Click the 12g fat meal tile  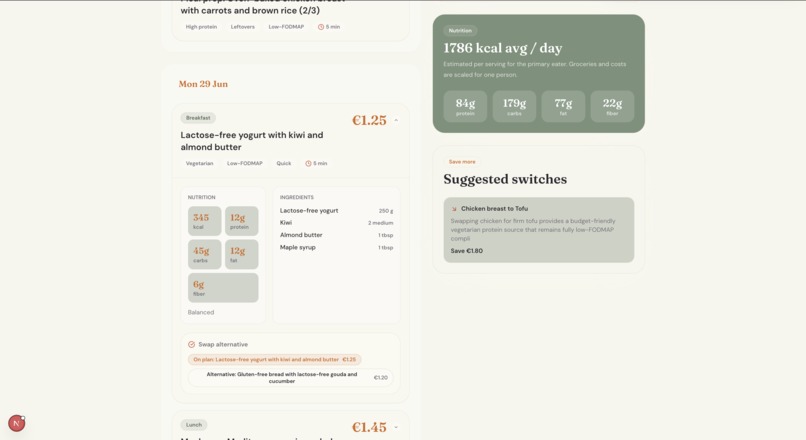(x=242, y=254)
